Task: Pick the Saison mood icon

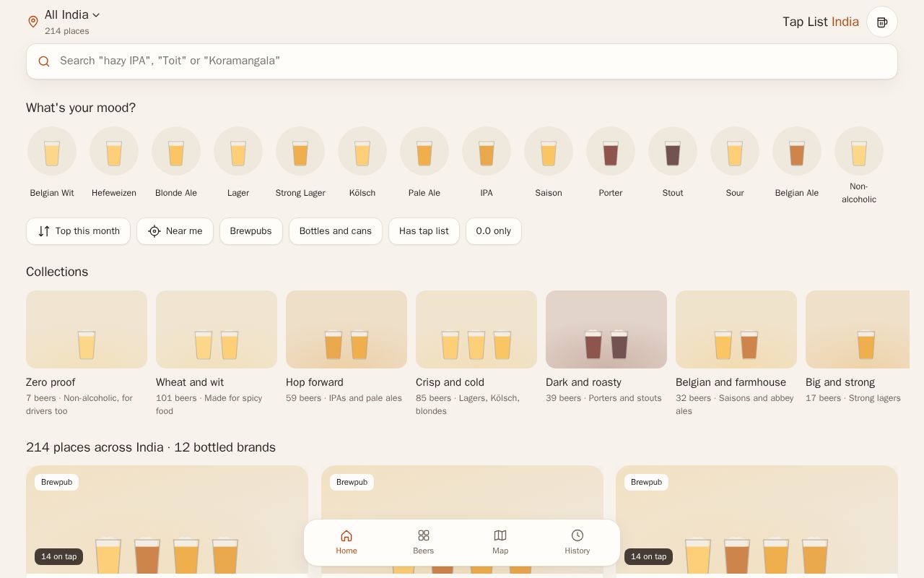Action: coord(549,151)
